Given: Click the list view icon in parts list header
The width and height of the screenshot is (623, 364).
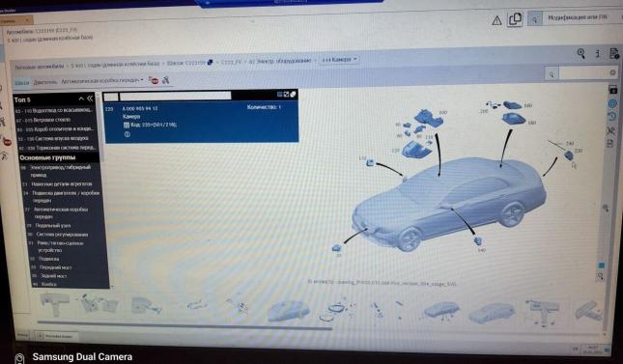Looking at the screenshot, I should coord(280,95).
